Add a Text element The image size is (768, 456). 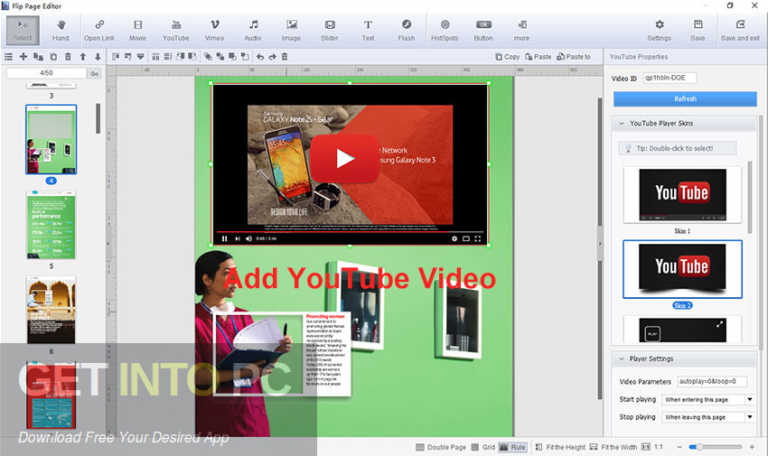point(368,30)
